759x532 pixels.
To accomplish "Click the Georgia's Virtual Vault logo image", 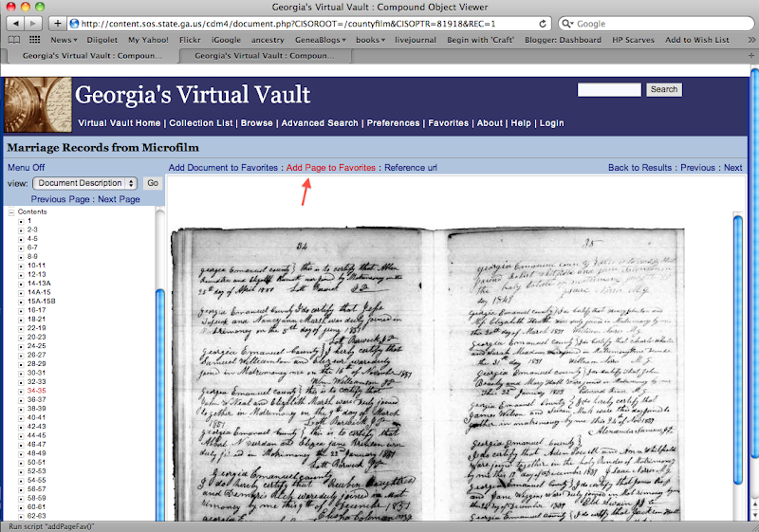I will tap(38, 104).
